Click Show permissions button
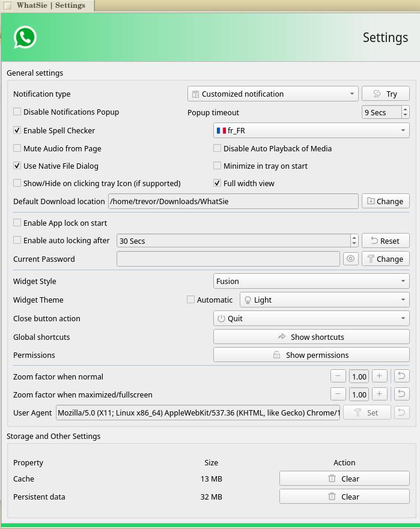Viewport: 420px width, 529px height. pyautogui.click(x=311, y=355)
